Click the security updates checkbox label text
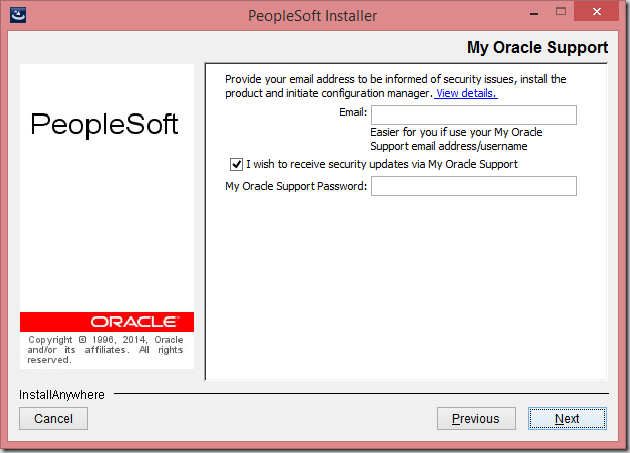 click(x=382, y=164)
